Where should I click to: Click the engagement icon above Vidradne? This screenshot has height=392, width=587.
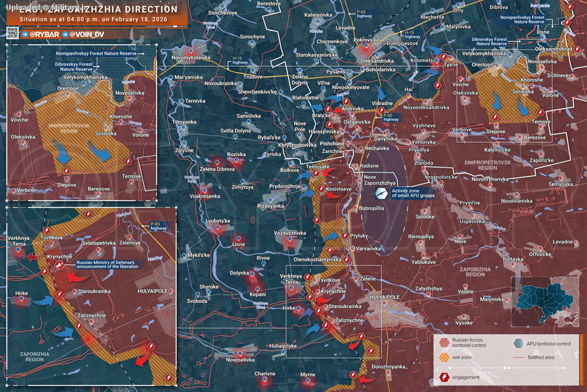381,110
